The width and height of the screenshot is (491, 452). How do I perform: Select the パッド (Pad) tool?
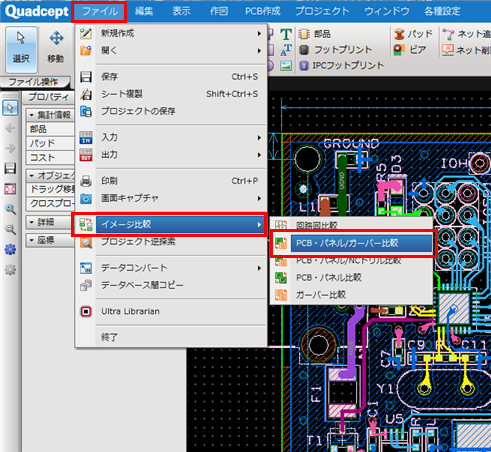pyautogui.click(x=413, y=34)
